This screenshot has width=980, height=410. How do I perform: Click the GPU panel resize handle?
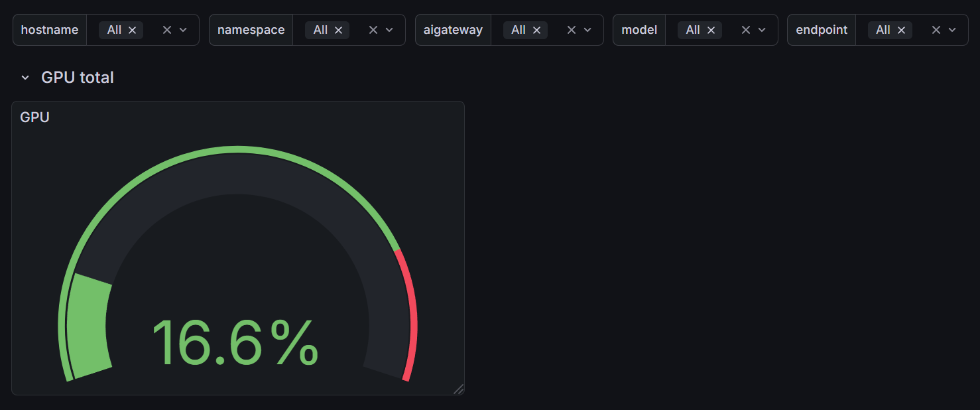[x=458, y=389]
